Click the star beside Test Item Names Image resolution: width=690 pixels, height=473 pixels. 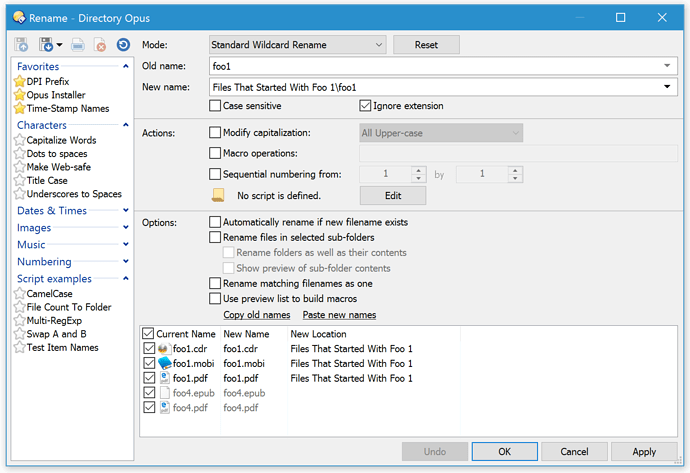(19, 348)
